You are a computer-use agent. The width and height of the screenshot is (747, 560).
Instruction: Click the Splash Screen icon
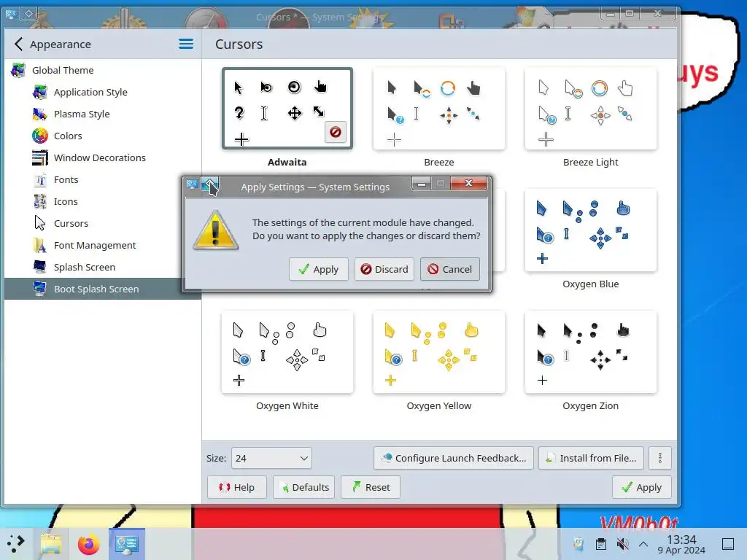(x=40, y=267)
